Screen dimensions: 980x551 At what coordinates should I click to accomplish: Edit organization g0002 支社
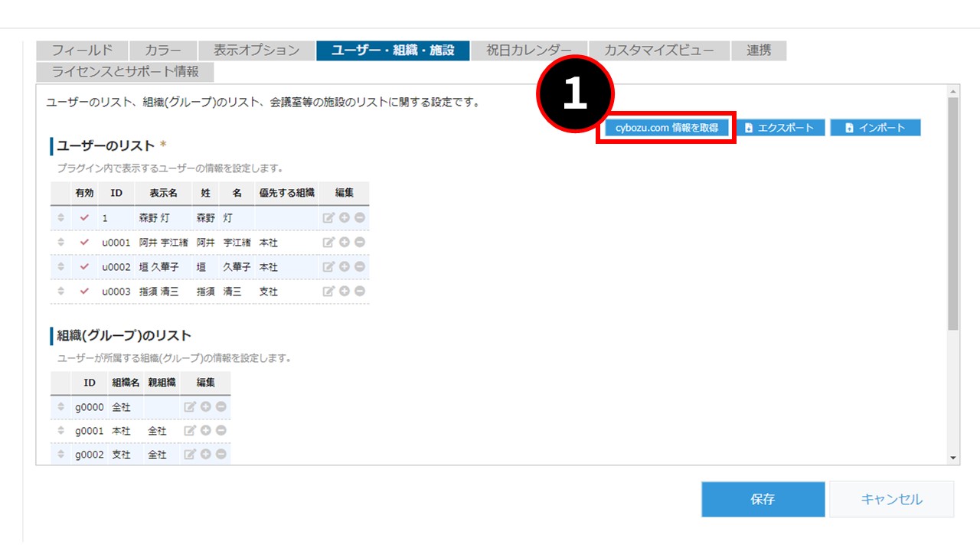tap(190, 455)
